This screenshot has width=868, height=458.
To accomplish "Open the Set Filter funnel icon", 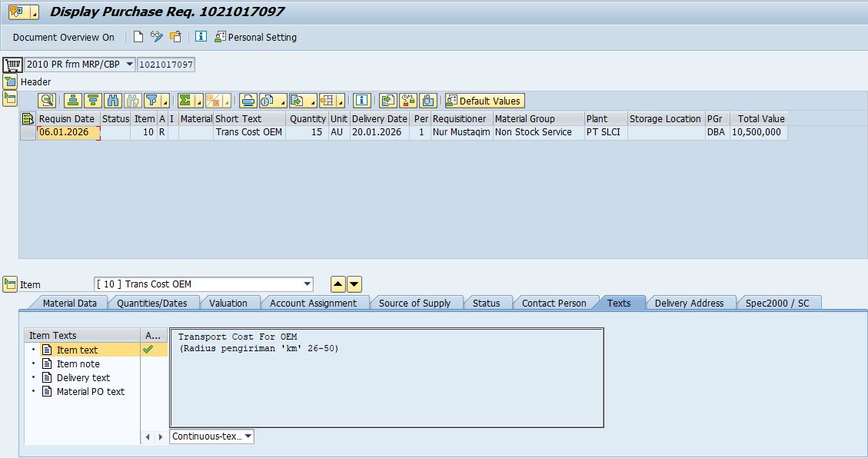I will 152,101.
